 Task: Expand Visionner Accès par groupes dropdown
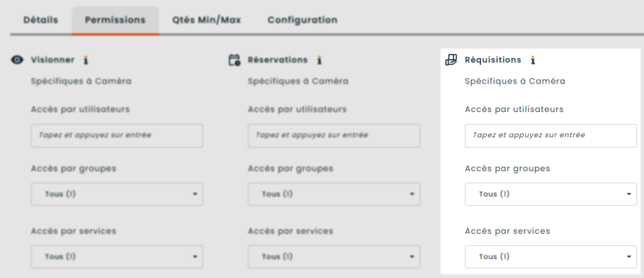point(117,194)
